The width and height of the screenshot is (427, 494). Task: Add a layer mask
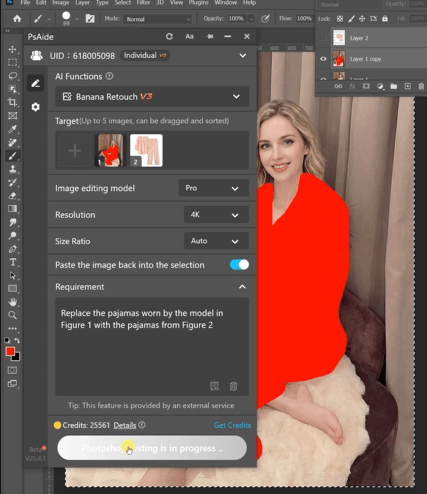(366, 86)
